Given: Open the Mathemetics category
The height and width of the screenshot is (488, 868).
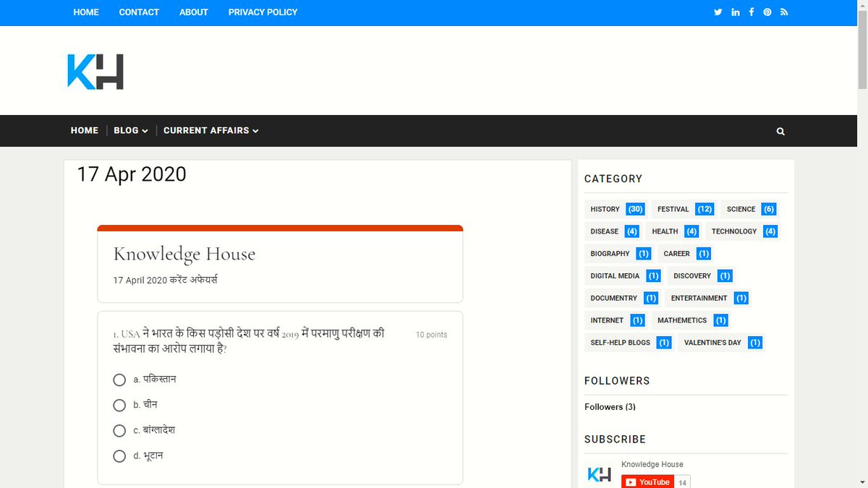Looking at the screenshot, I should 691,320.
